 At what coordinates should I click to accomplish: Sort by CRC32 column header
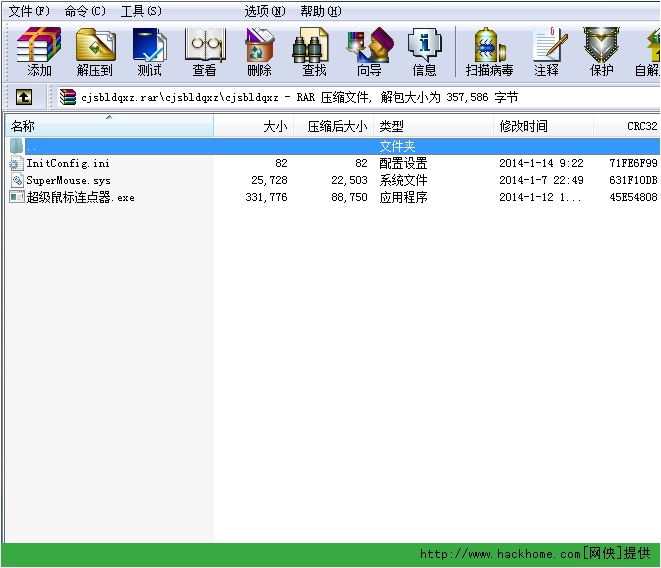(626, 126)
